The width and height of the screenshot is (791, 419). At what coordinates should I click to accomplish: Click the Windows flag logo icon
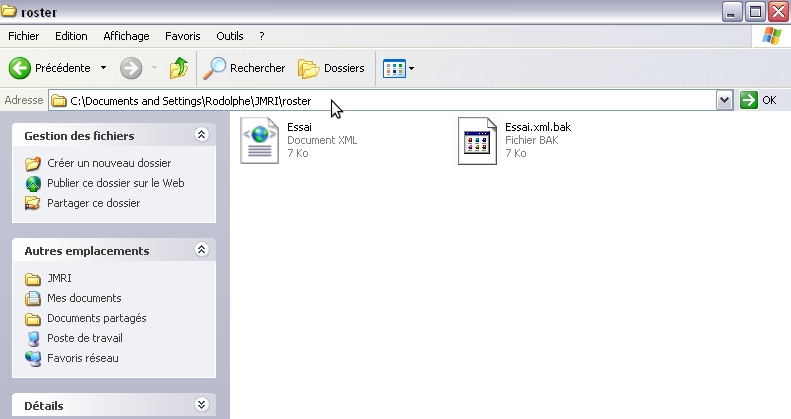[x=771, y=36]
